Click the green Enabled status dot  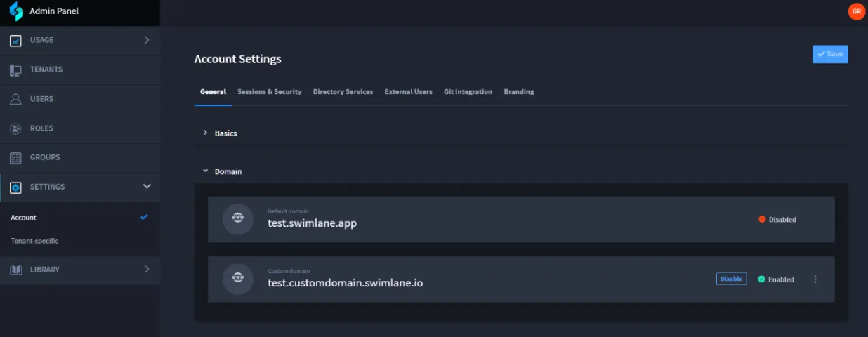[761, 279]
